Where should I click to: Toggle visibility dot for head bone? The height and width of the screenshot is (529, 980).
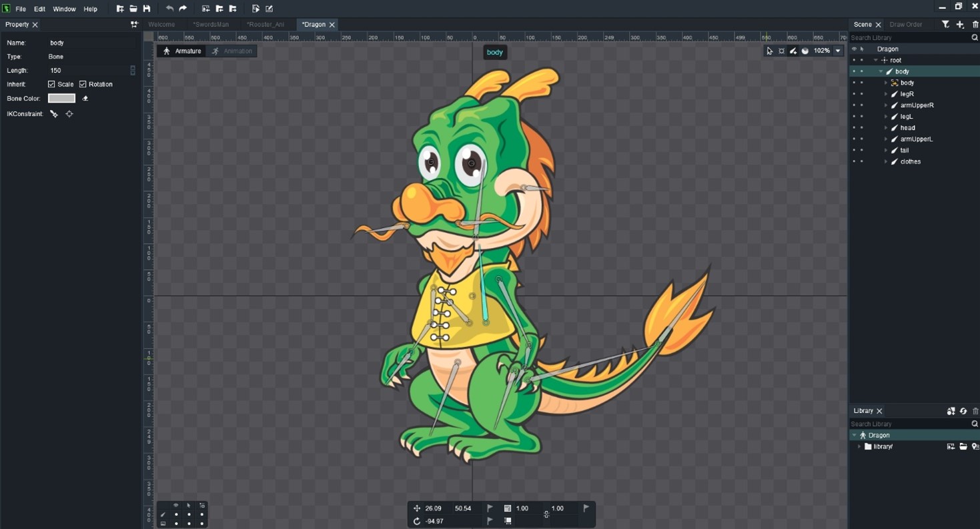point(854,128)
